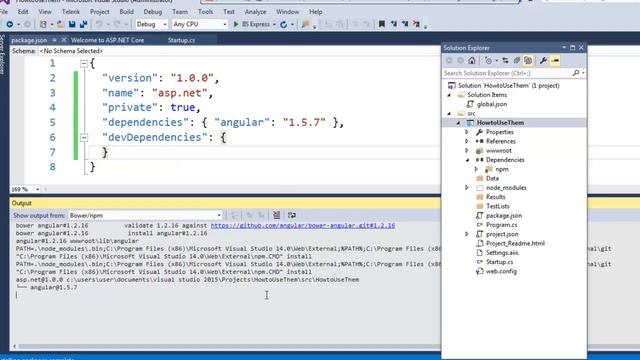
Task: Toggle bookmark with the bookmark icon
Action: [382, 24]
